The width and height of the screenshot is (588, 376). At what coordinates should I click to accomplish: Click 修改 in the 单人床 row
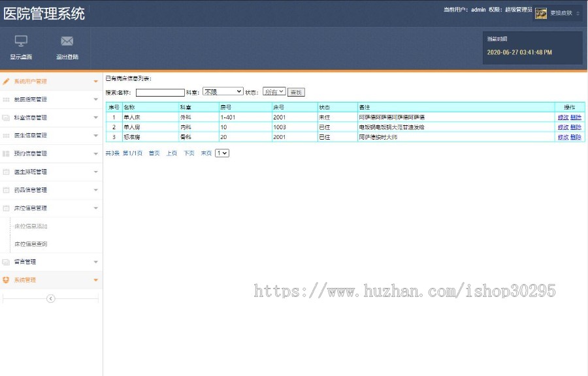563,117
